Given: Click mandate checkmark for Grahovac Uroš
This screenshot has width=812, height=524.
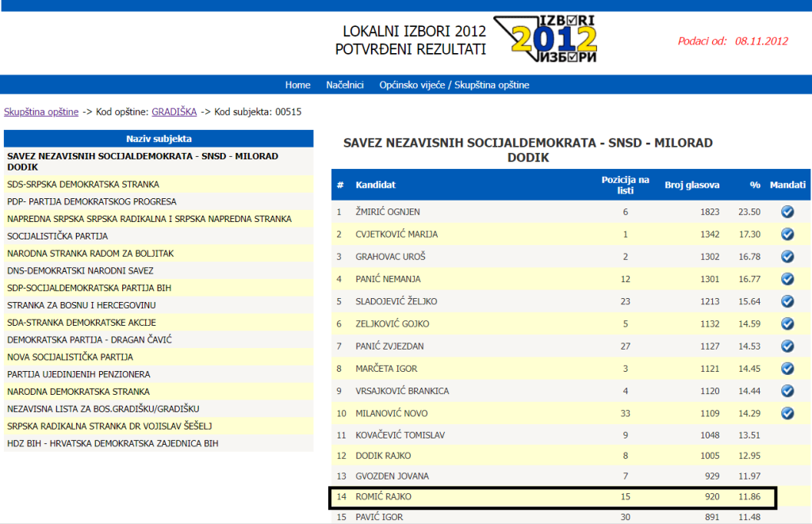Looking at the screenshot, I should (x=787, y=256).
